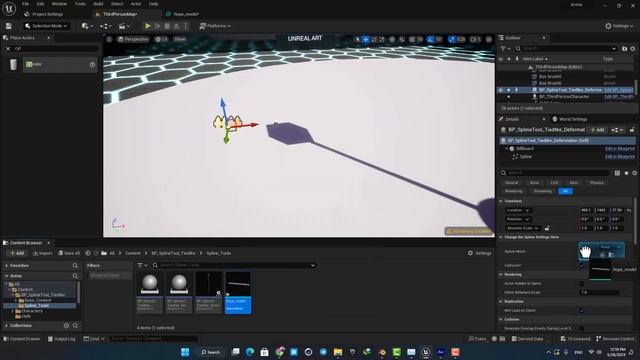Open the Absolute Scale dropdown
The image size is (640, 360).
[x=523, y=228]
